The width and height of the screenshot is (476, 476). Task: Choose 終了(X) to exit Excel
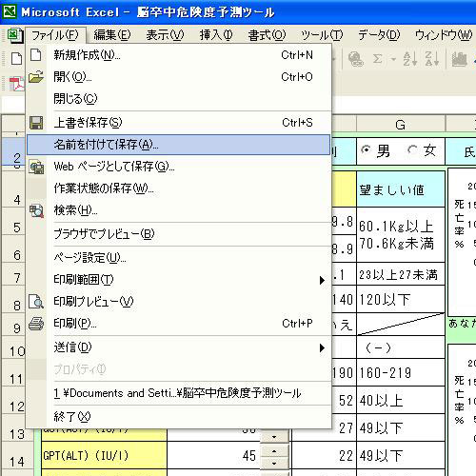coord(179,417)
